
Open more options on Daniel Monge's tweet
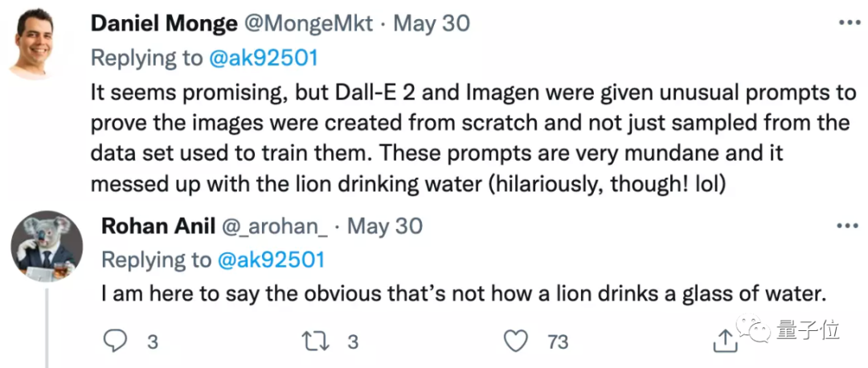point(849,22)
